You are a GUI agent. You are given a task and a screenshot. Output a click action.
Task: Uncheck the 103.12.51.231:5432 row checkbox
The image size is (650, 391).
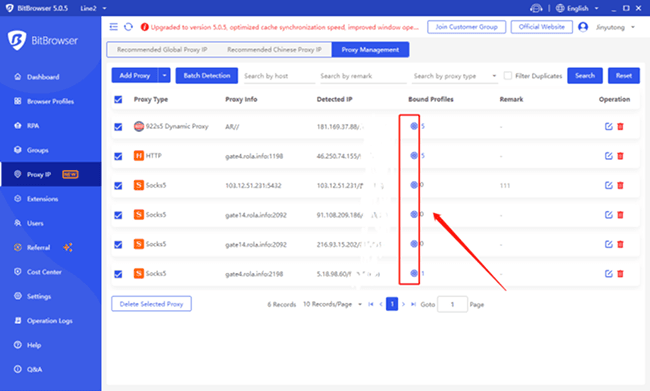tap(118, 186)
